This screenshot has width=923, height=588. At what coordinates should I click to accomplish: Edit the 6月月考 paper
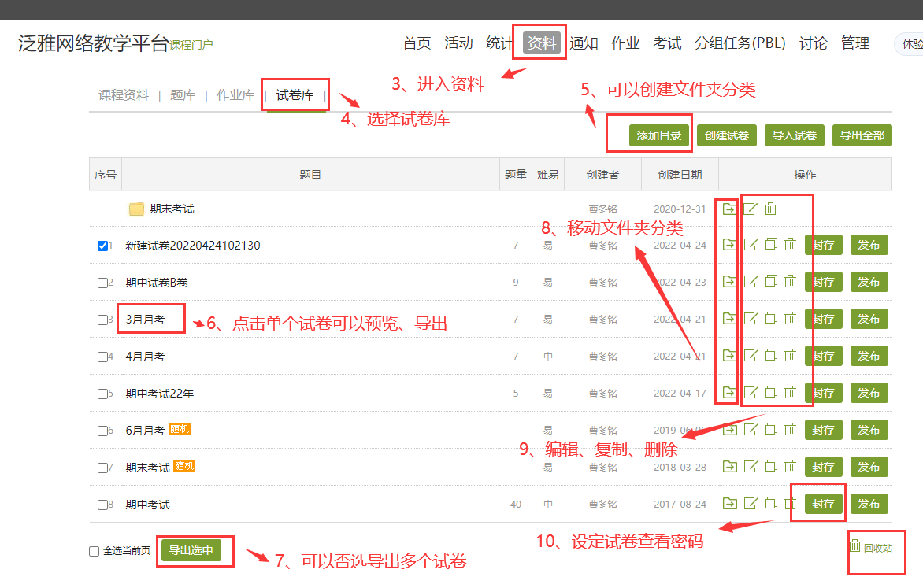pos(751,430)
